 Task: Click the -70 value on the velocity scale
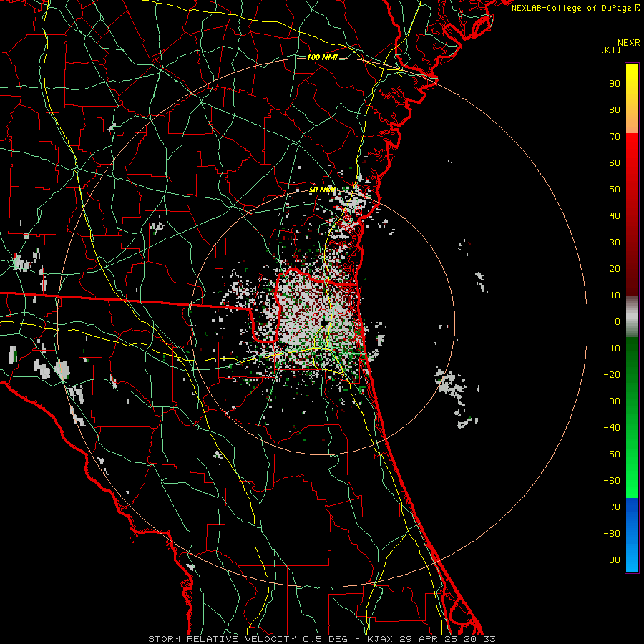coord(612,507)
